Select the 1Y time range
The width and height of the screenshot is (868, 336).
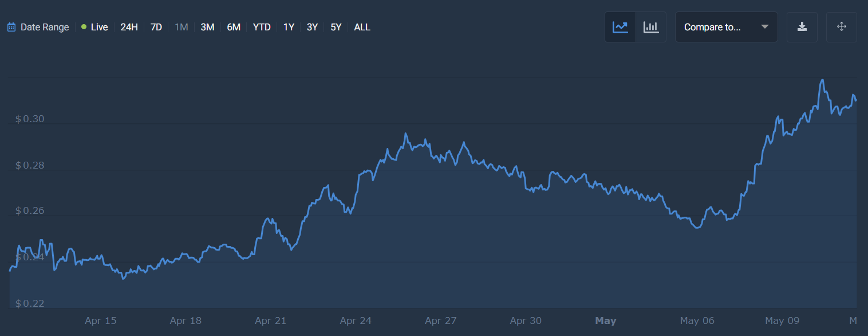click(289, 27)
